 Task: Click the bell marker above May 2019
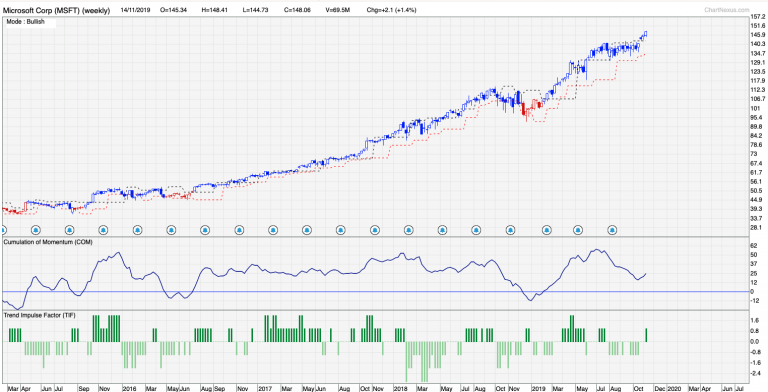[578, 229]
